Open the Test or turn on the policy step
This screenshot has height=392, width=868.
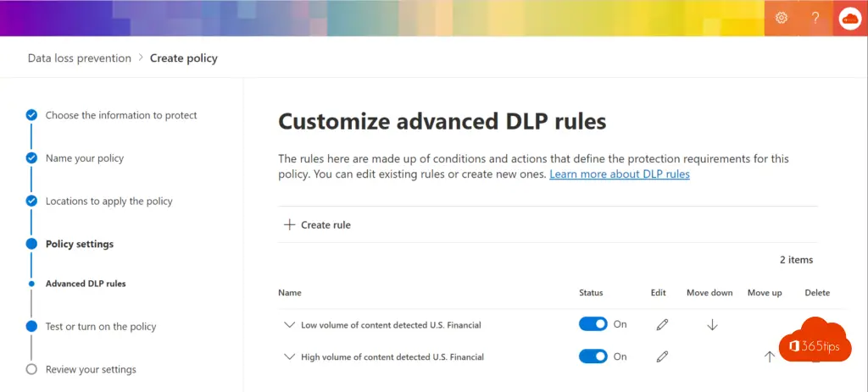click(101, 327)
